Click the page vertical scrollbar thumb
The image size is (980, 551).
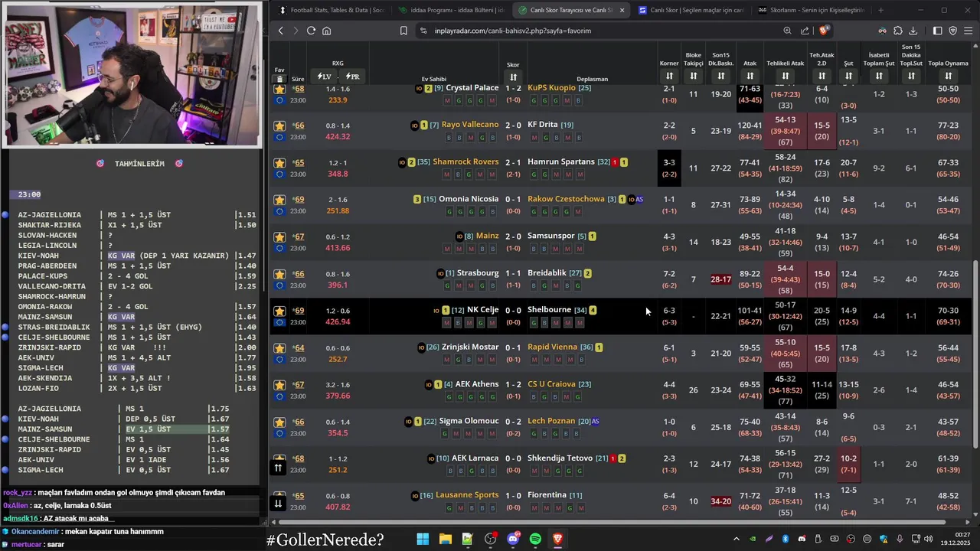[975, 356]
